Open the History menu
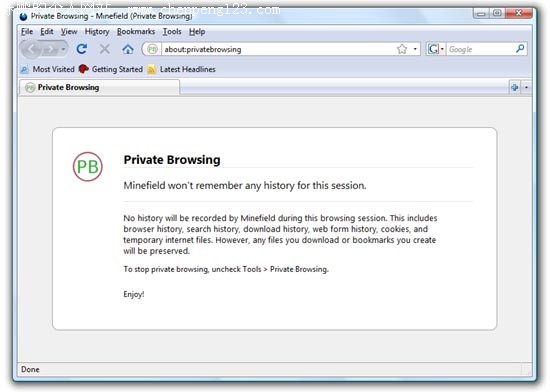The image size is (550, 392). tap(97, 32)
